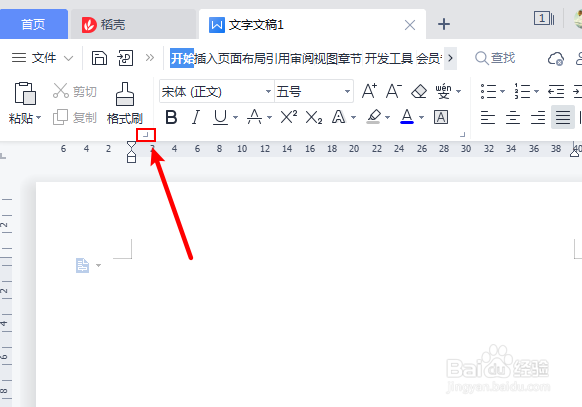Align text right
This screenshot has width=582, height=407.
538,118
